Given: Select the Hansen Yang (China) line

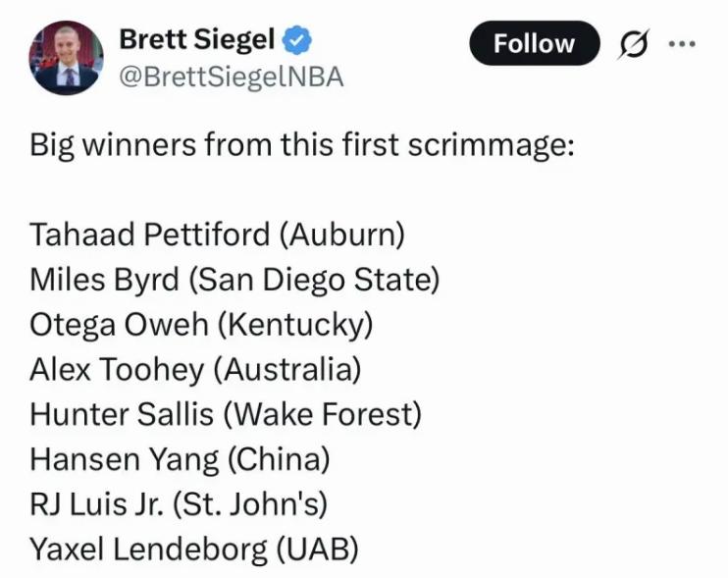Looking at the screenshot, I should coord(180,459).
